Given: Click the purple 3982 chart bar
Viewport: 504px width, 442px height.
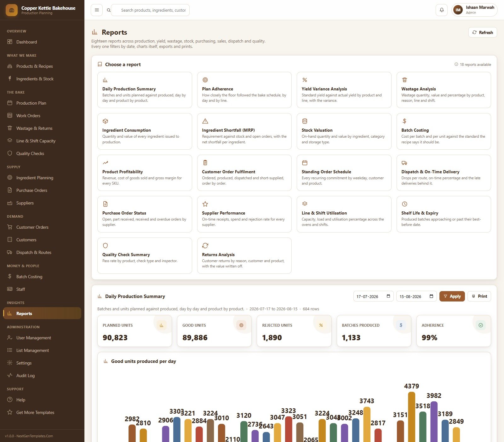Looking at the screenshot, I should 434,422.
